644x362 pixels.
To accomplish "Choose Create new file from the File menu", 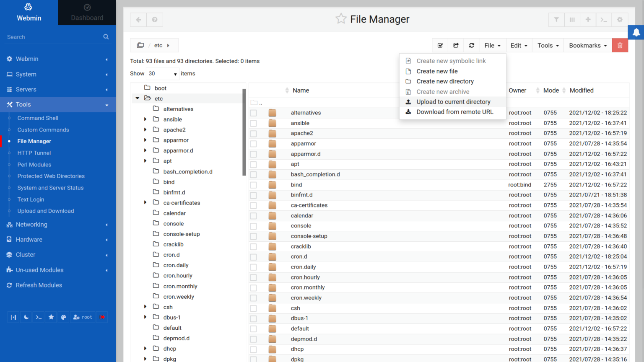I will [437, 71].
